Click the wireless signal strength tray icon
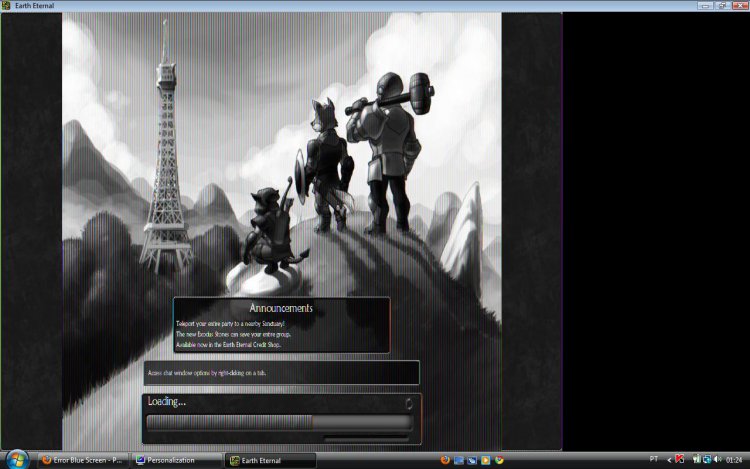The width and height of the screenshot is (750, 469). tap(697, 459)
